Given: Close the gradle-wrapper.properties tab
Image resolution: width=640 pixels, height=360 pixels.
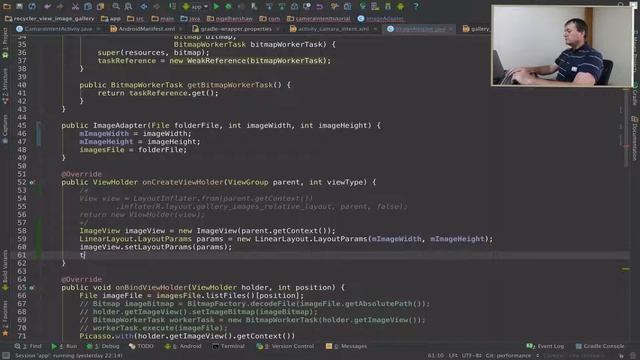Looking at the screenshot, I should 278,29.
